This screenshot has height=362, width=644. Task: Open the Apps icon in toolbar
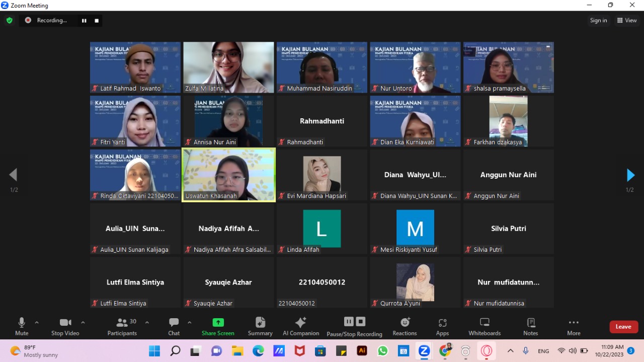tap(442, 323)
